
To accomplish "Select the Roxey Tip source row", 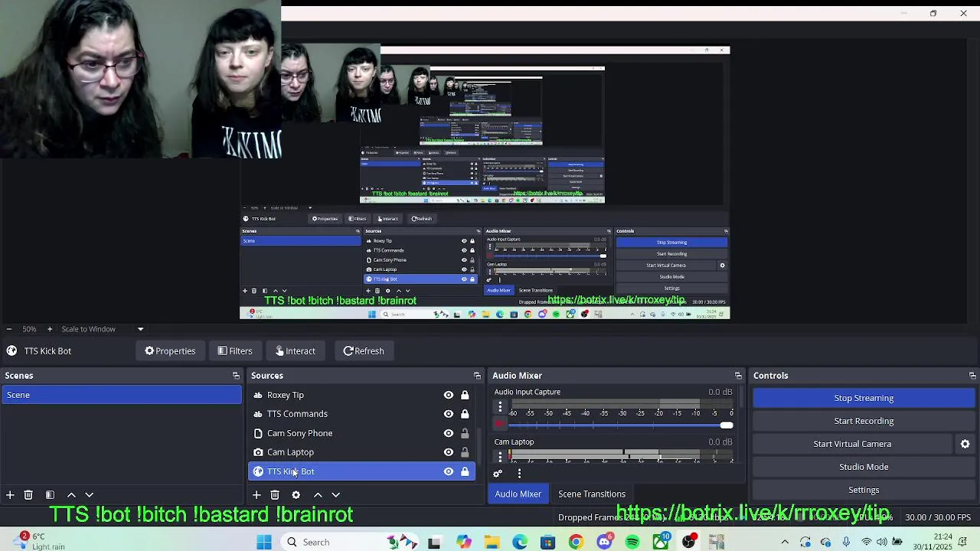I will pos(361,395).
